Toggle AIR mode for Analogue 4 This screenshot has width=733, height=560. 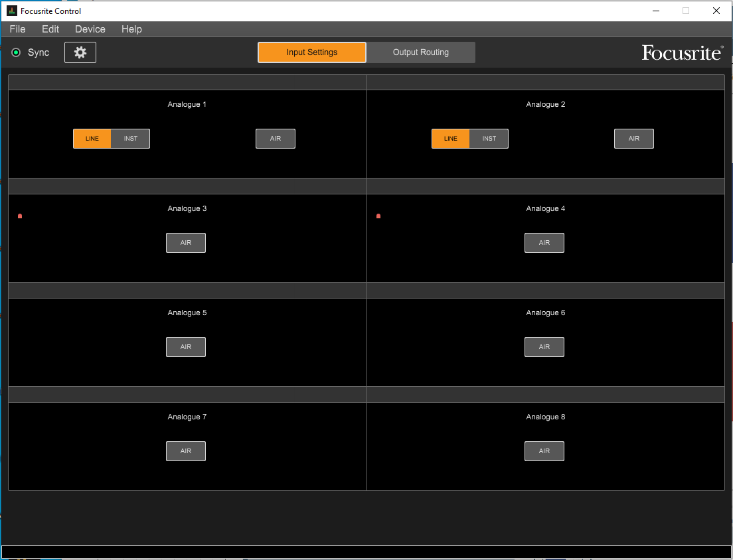pos(544,243)
